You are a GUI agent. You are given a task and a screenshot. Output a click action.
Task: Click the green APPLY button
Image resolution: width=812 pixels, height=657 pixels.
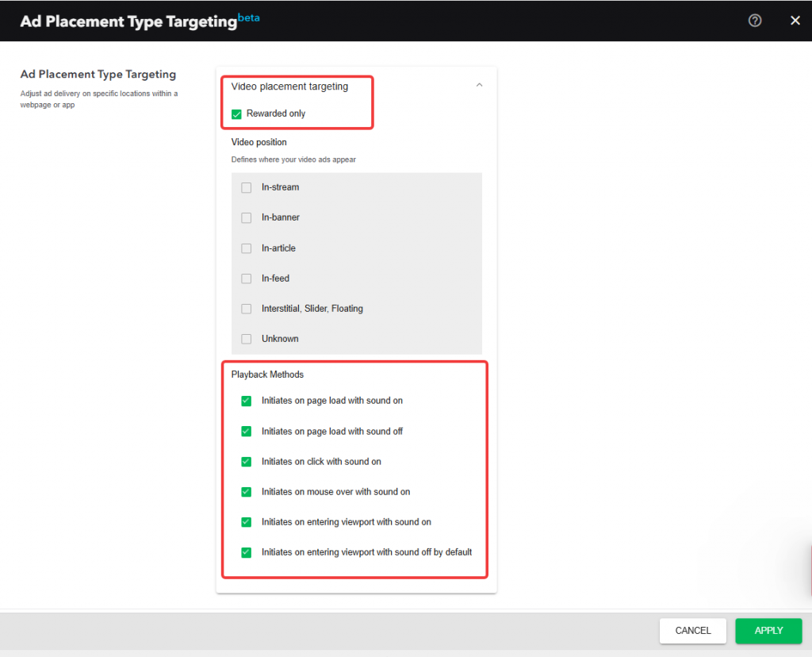(768, 631)
